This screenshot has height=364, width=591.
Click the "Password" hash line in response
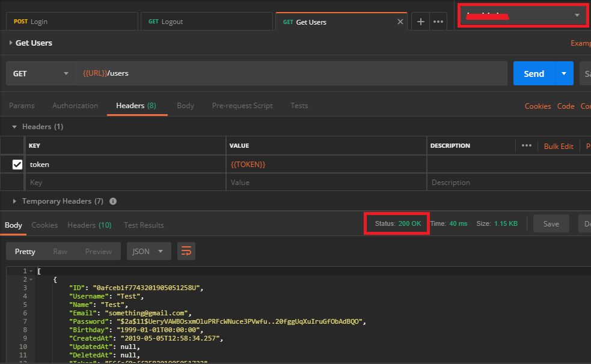point(218,321)
